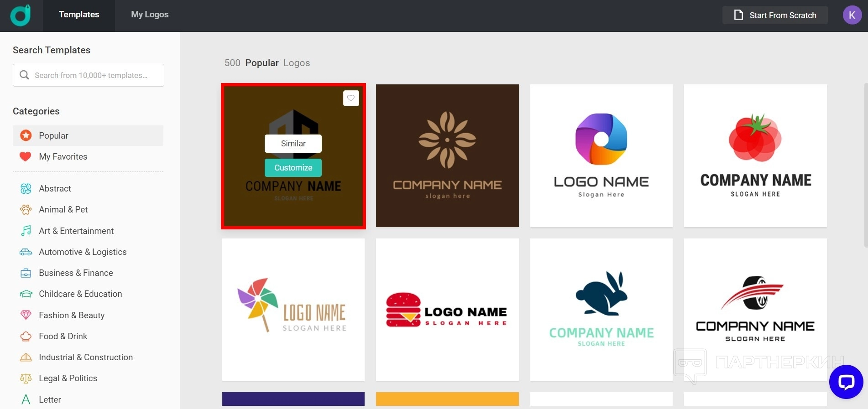Select the Abstract category icon

tap(26, 188)
